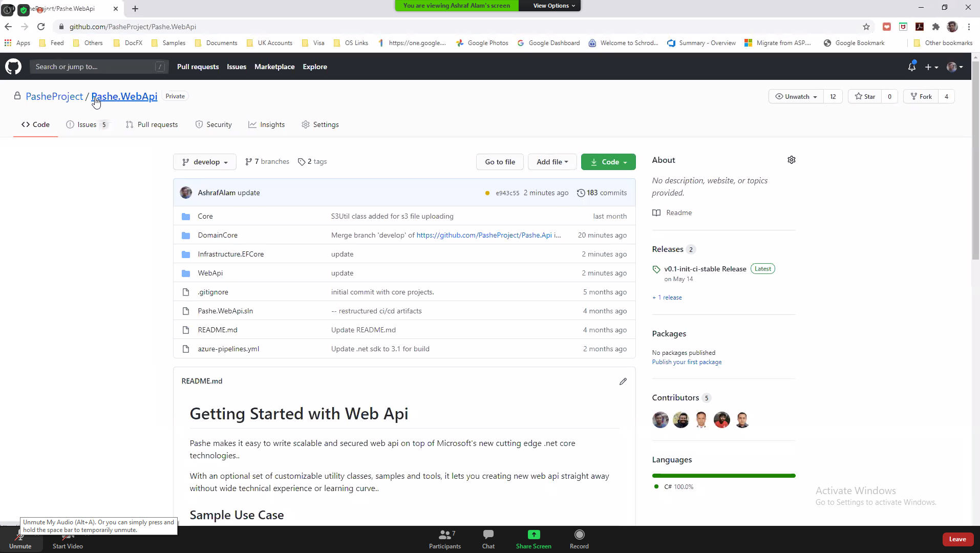This screenshot has width=980, height=553.
Task: Reload the page in the browser
Action: (x=41, y=27)
